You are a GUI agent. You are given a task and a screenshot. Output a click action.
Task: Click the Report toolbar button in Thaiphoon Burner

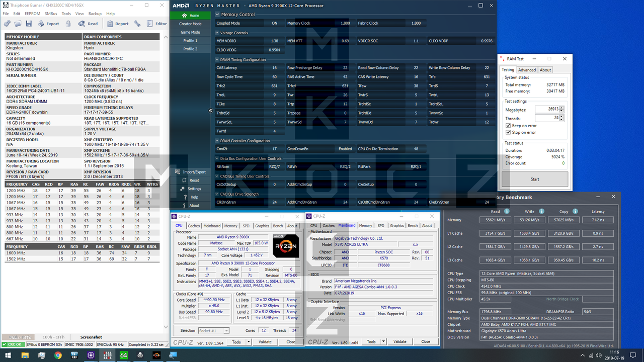117,24
